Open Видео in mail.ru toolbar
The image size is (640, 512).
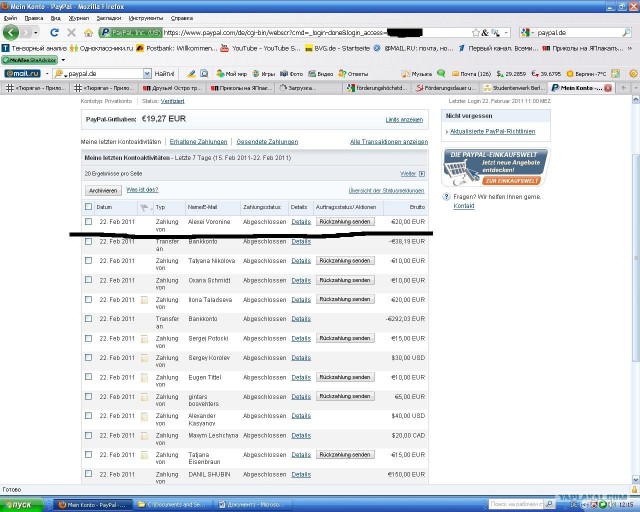coord(321,73)
